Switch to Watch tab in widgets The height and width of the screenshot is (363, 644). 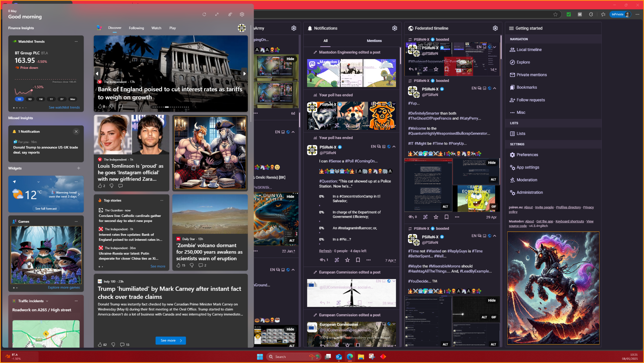pos(156,28)
